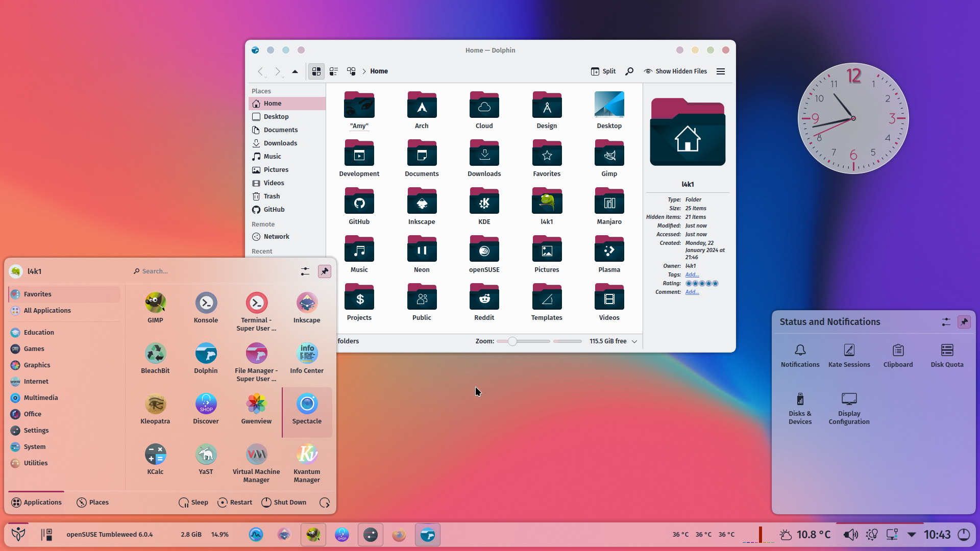Viewport: 980px width, 551px height.
Task: Open Dolphin hamburger menu
Action: 721,71
